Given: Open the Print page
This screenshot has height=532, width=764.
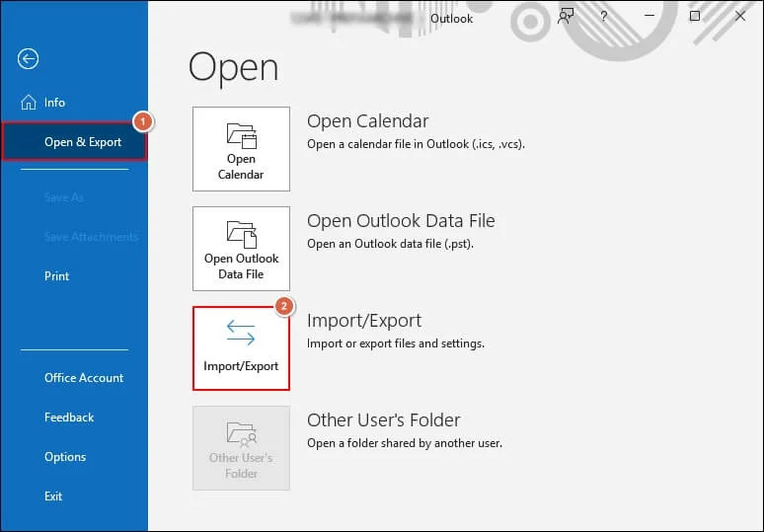Looking at the screenshot, I should point(56,276).
